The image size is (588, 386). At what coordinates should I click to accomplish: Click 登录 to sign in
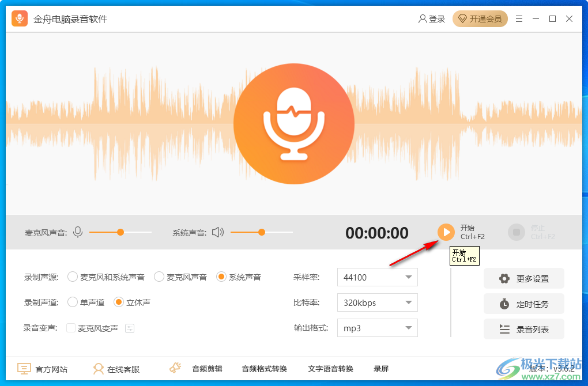click(x=432, y=18)
